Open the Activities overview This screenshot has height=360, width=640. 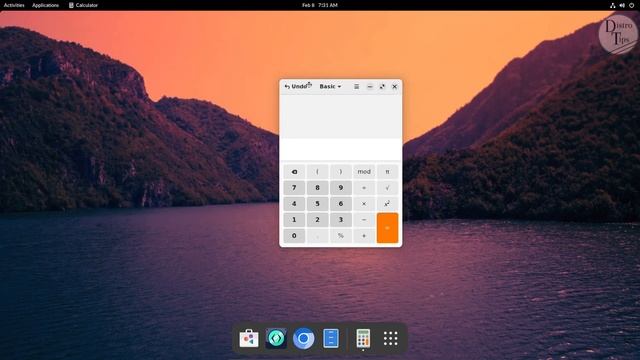coord(14,5)
